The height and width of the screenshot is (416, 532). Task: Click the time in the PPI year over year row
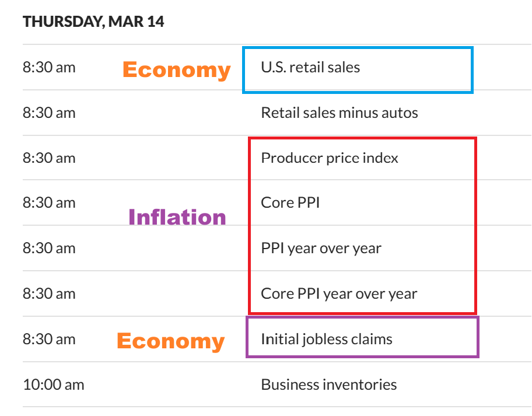tap(49, 249)
